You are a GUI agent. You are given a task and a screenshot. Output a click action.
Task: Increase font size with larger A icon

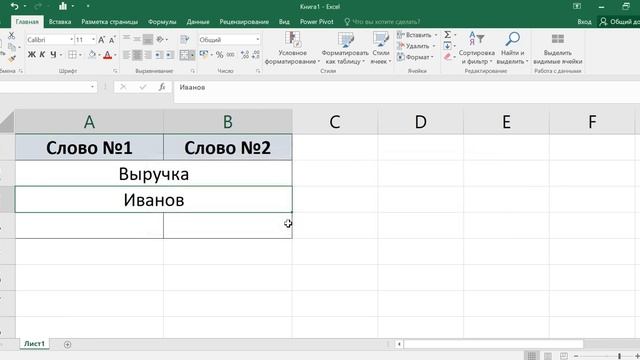pos(102,40)
